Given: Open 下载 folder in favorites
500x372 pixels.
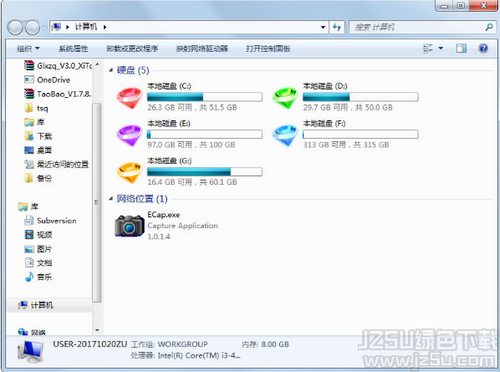Looking at the screenshot, I should pyautogui.click(x=38, y=136).
